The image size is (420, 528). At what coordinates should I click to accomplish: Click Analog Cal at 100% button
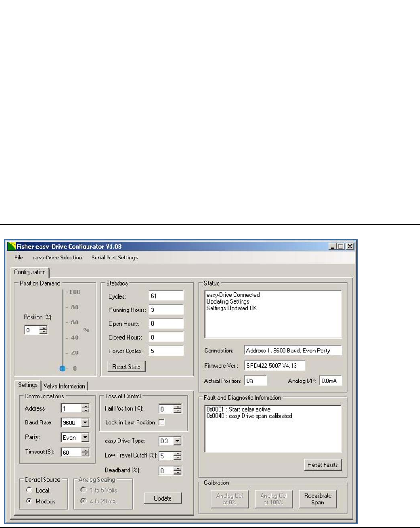(273, 499)
